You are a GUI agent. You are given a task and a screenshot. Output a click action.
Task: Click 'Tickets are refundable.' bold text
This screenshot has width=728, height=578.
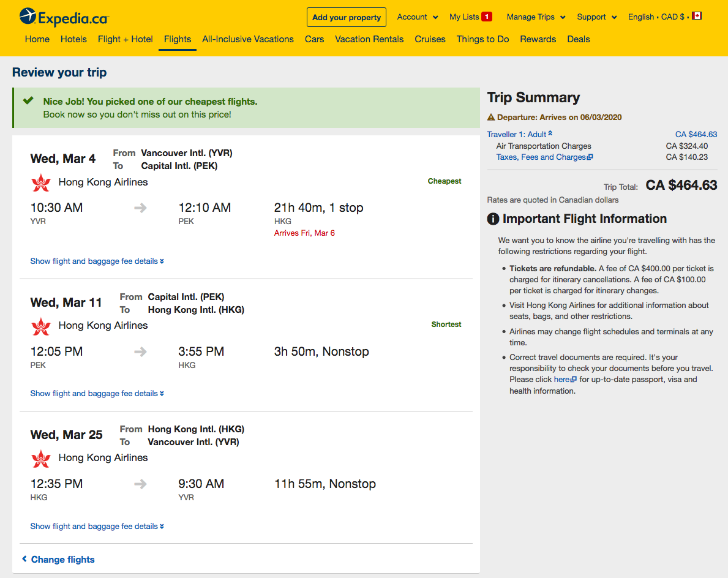click(552, 269)
